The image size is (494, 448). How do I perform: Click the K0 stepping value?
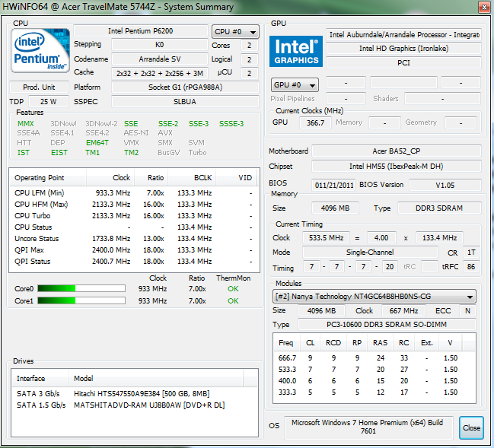(x=159, y=45)
